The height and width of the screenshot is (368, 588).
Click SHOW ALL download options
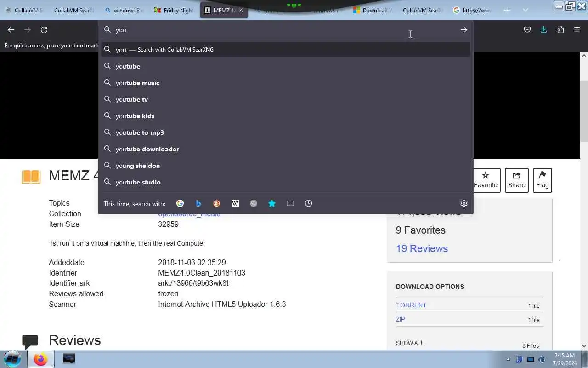click(x=410, y=343)
